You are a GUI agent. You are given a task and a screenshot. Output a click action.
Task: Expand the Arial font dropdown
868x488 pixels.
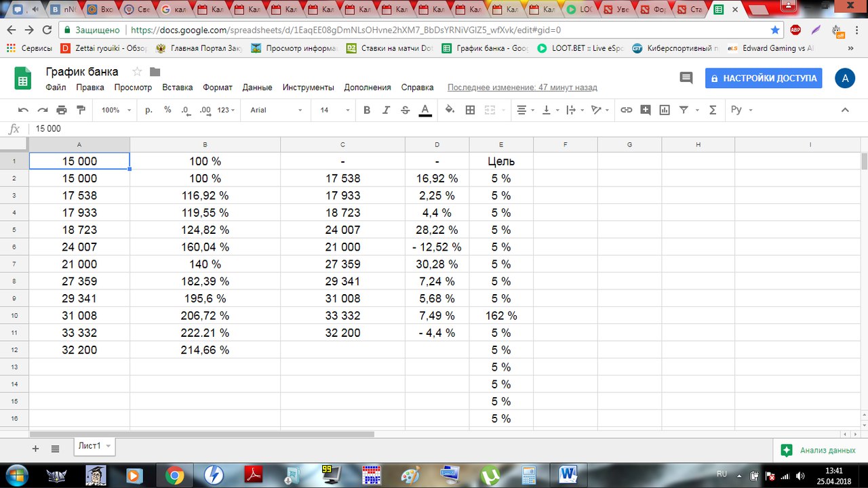(x=276, y=110)
